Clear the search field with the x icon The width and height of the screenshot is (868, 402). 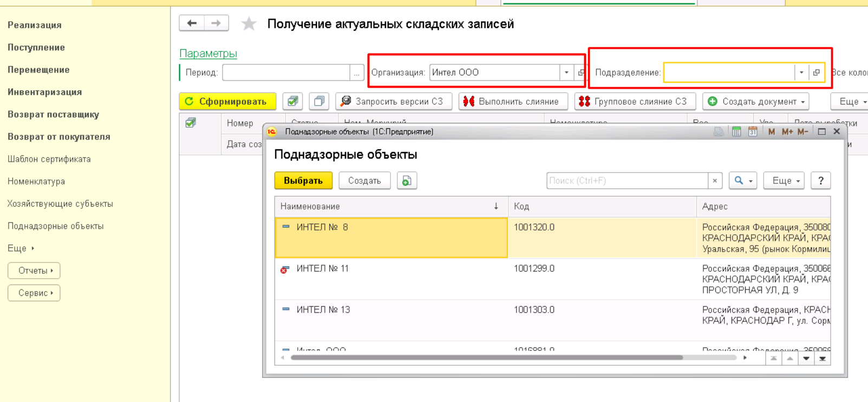tap(715, 181)
